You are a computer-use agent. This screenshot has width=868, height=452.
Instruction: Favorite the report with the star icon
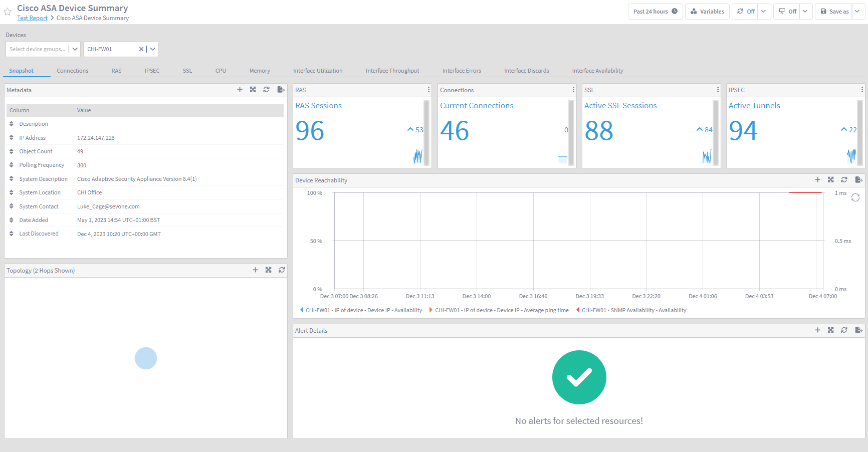click(8, 12)
